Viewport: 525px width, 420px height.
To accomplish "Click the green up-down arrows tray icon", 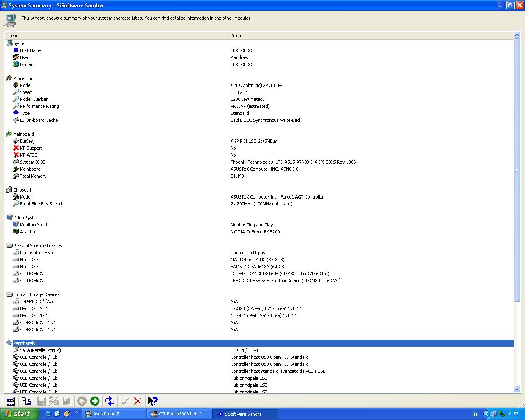I will tap(502, 414).
